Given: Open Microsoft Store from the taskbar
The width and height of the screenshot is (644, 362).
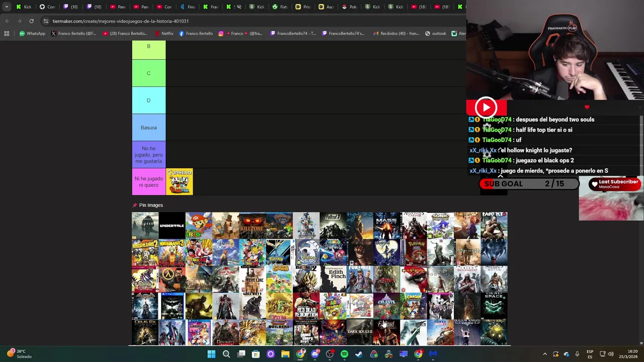Looking at the screenshot, I should tap(256, 354).
